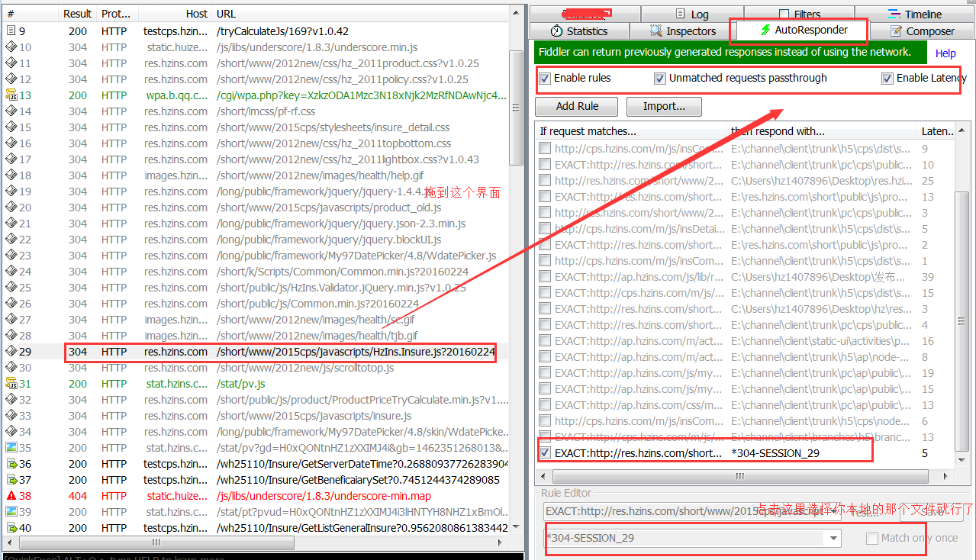Open the *304-SESSION_29 response dropdown arrow

[834, 538]
